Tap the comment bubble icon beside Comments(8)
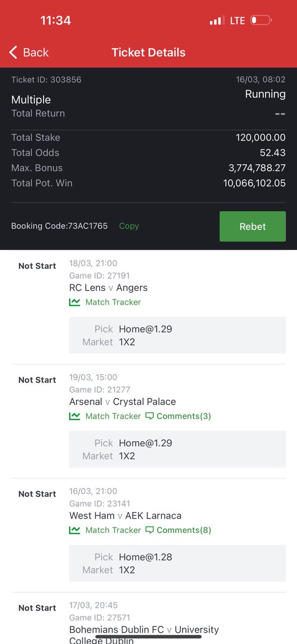This screenshot has height=644, width=297. coord(150,530)
